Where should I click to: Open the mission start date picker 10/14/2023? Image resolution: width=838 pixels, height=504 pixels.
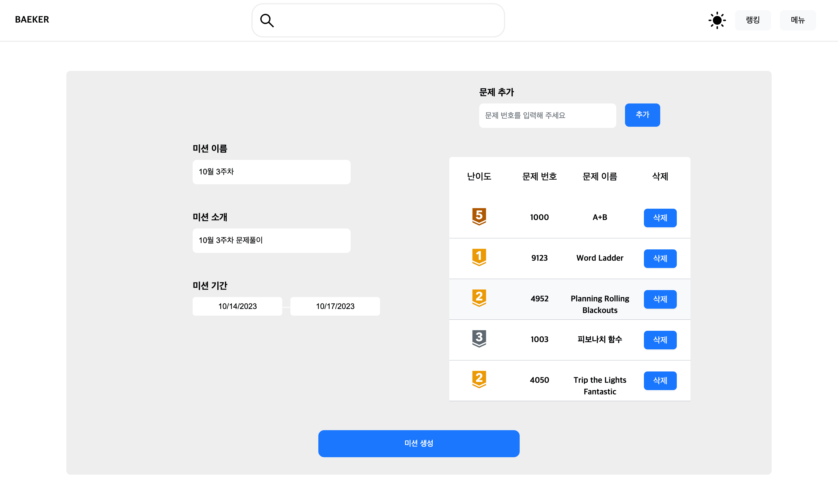point(237,306)
